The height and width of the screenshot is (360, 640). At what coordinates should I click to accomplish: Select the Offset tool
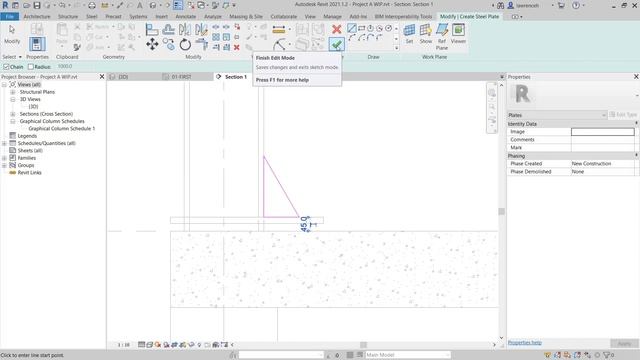click(169, 29)
